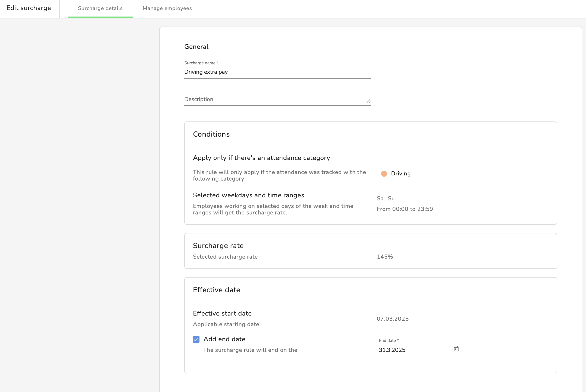Viewport: 586px width, 392px height.
Task: Open the End date calendar picker icon
Action: point(456,349)
